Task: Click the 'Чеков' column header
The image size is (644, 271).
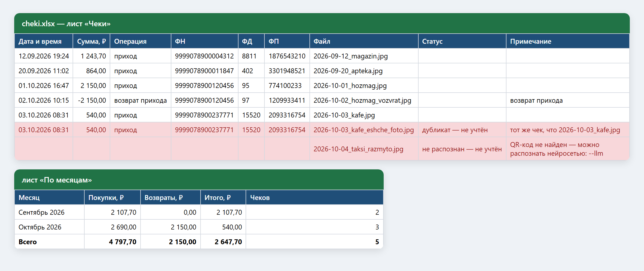Action: 315,198
